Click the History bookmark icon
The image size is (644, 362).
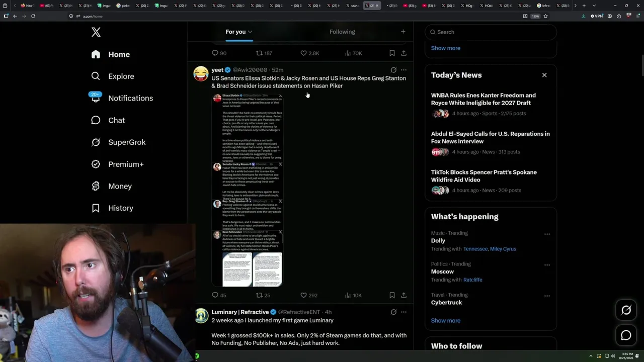coord(96,208)
